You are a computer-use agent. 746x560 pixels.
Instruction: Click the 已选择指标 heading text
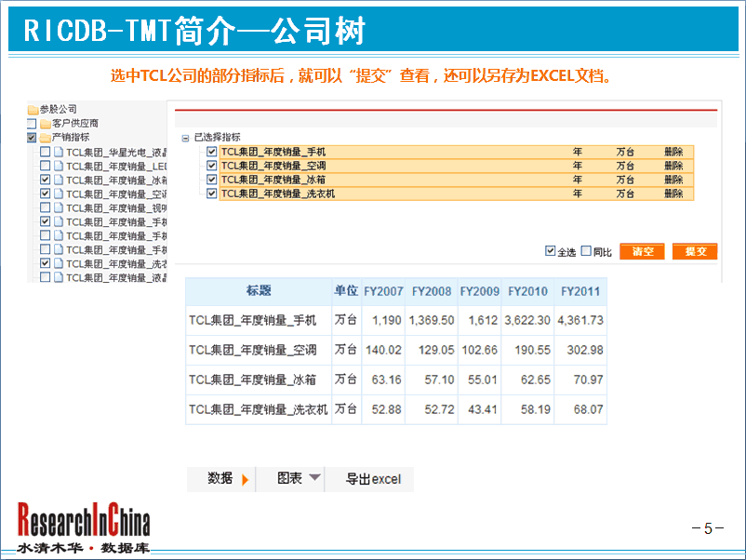coord(218,138)
